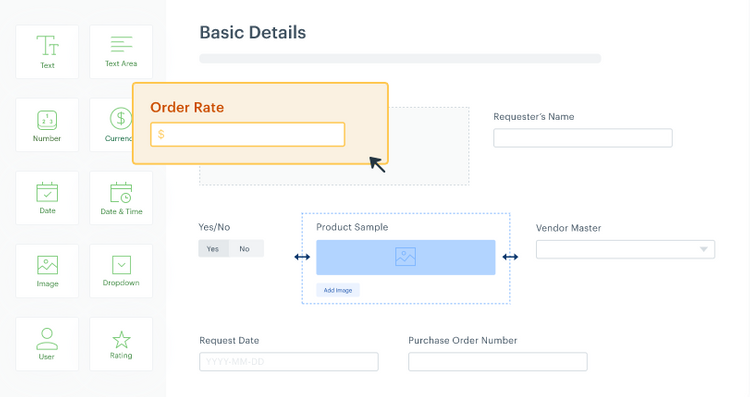The image size is (750, 397).
Task: Toggle No option
Action: pos(245,249)
